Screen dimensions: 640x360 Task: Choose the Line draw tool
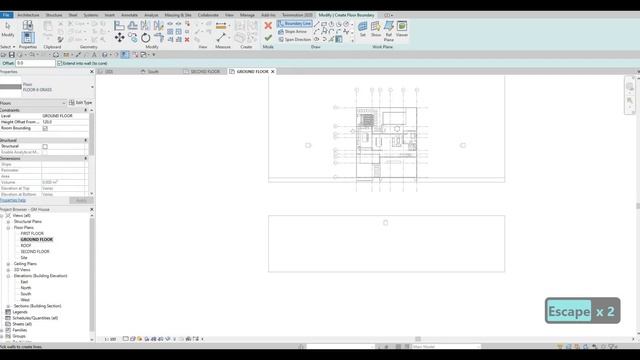click(317, 24)
